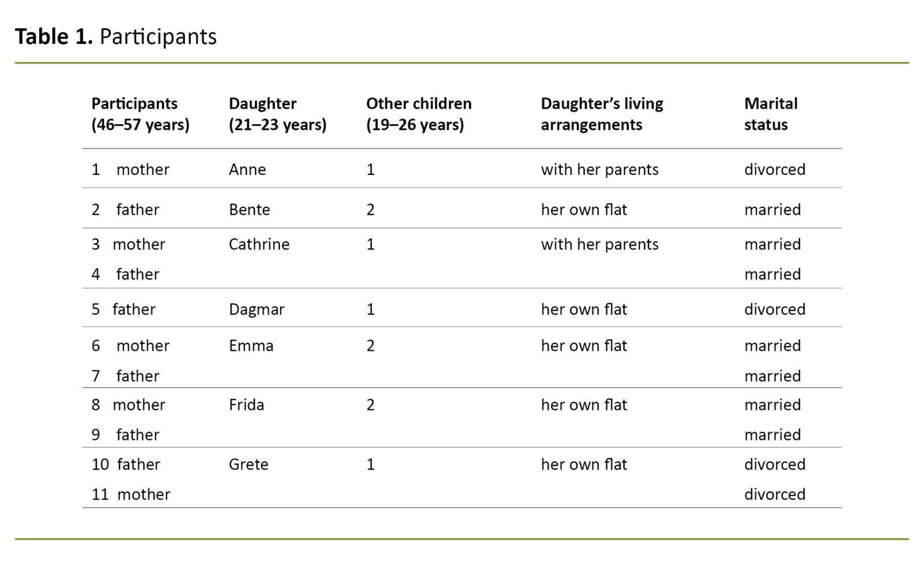Viewport: 924px width, 567px height.
Task: Click 'divorced' in Dagmar's row
Action: 774,309
